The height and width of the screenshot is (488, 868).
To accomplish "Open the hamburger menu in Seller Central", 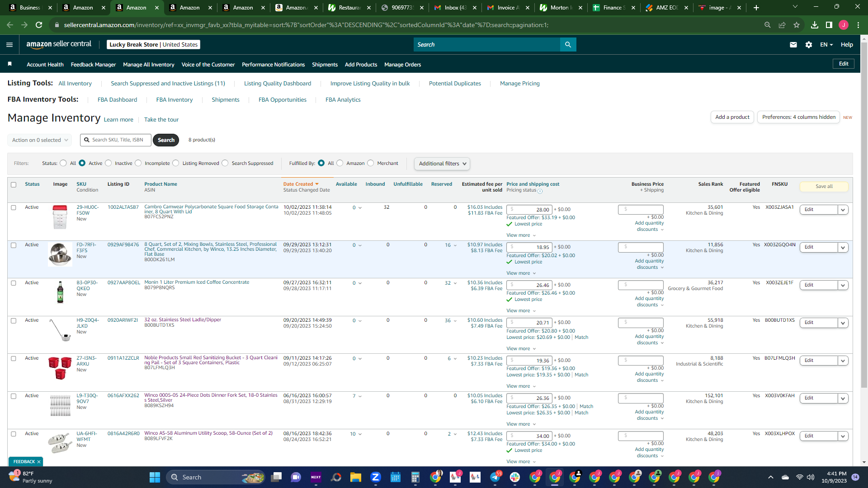I will point(9,45).
